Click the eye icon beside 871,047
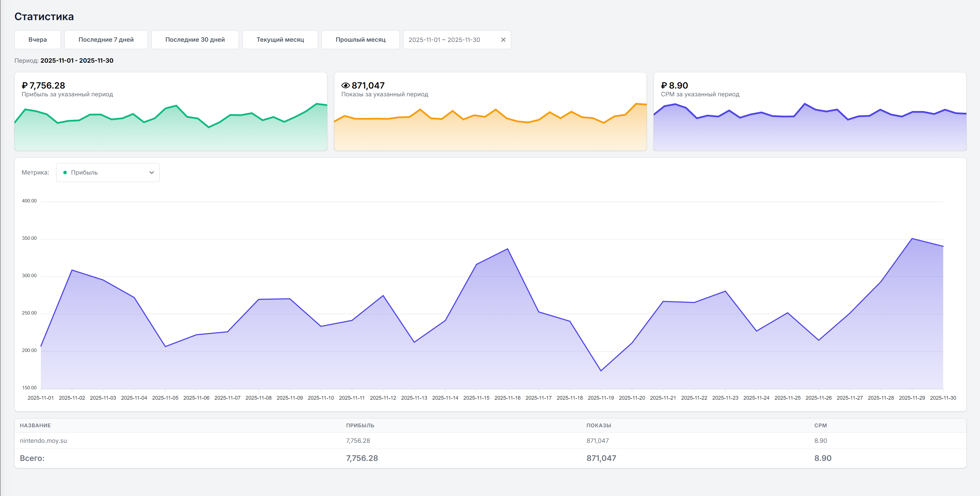The height and width of the screenshot is (496, 980). [345, 85]
